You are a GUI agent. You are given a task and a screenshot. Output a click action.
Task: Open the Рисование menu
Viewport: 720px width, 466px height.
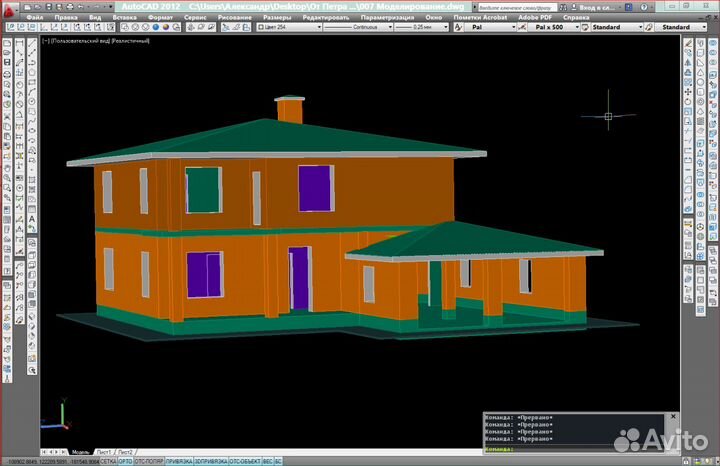[x=235, y=17]
